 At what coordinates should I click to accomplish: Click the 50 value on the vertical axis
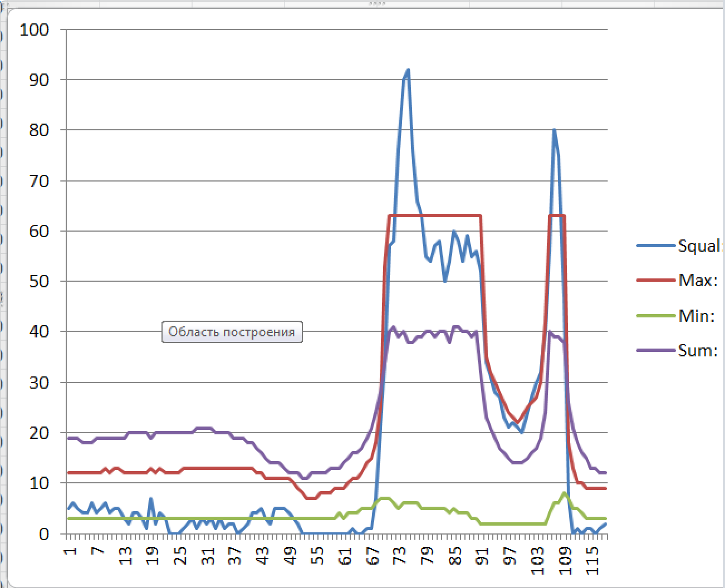38,281
